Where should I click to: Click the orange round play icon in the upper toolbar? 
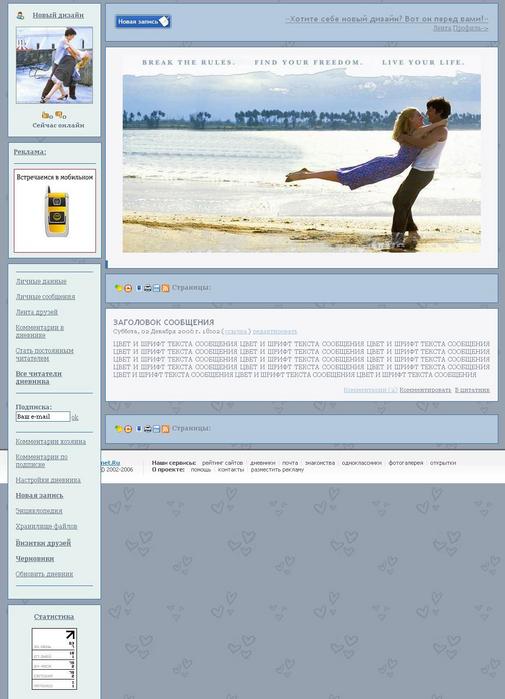(x=128, y=288)
